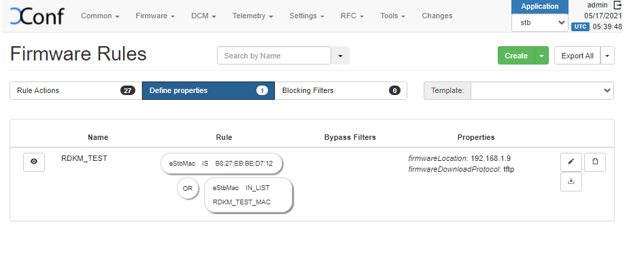This screenshot has width=644, height=277.
Task: Click the logout icon next to admin
Action: click(x=617, y=5)
